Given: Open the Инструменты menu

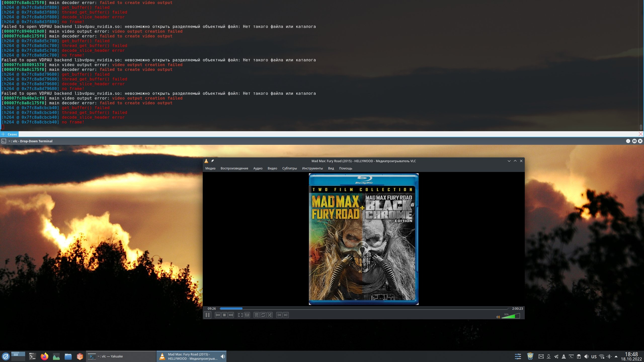Looking at the screenshot, I should point(312,168).
